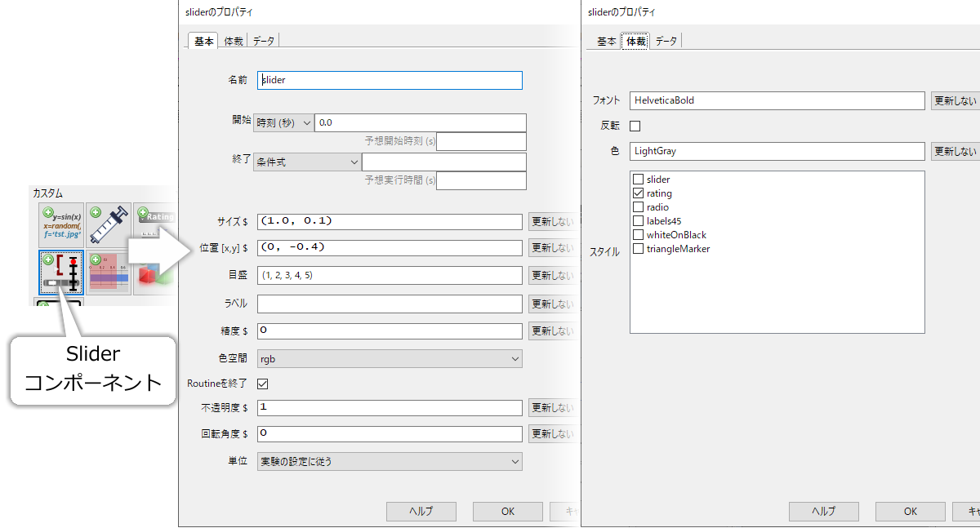Viewport: 980px width, 528px height.
Task: Switch to データ tab in left dialog
Action: 264,41
